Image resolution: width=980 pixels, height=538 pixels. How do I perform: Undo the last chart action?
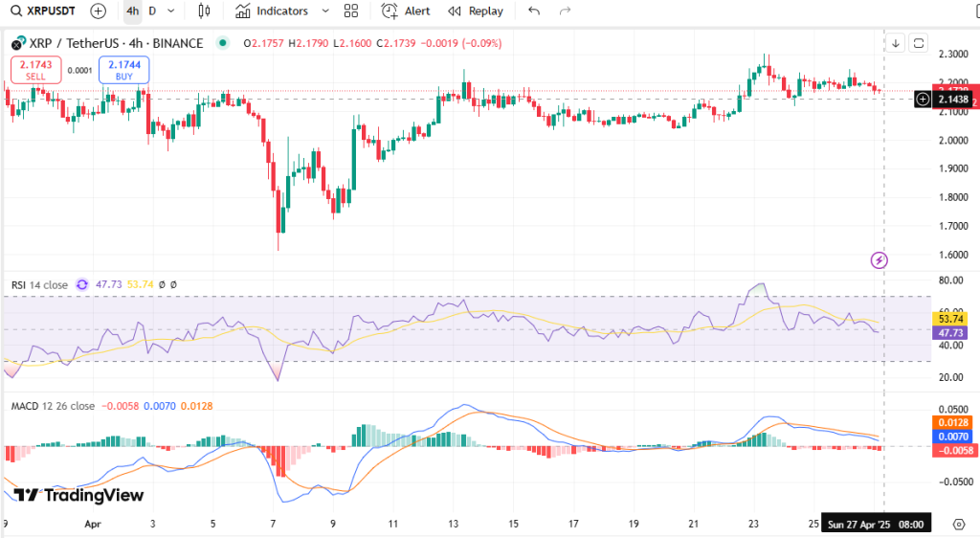[x=534, y=11]
